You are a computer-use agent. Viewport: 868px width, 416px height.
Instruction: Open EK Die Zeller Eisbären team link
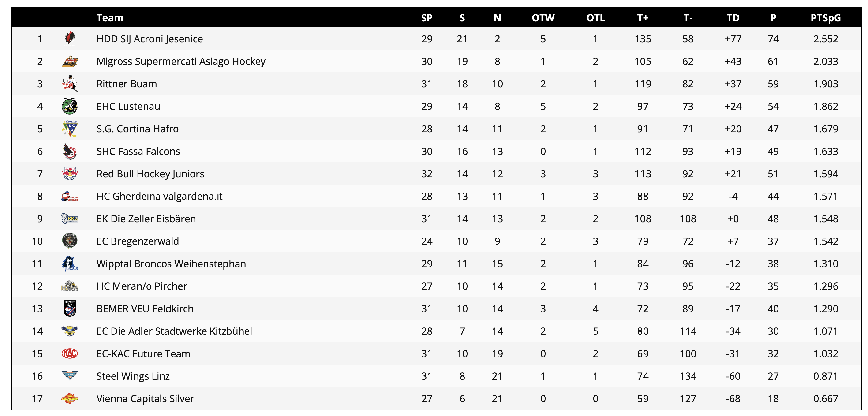coord(146,219)
